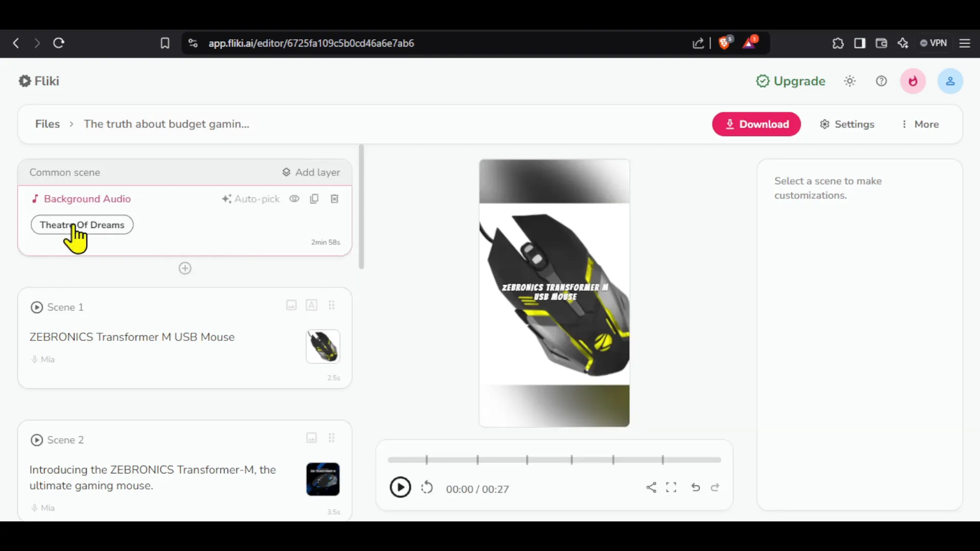980x551 pixels.
Task: Jump to first scene marker on timeline
Action: [427, 460]
